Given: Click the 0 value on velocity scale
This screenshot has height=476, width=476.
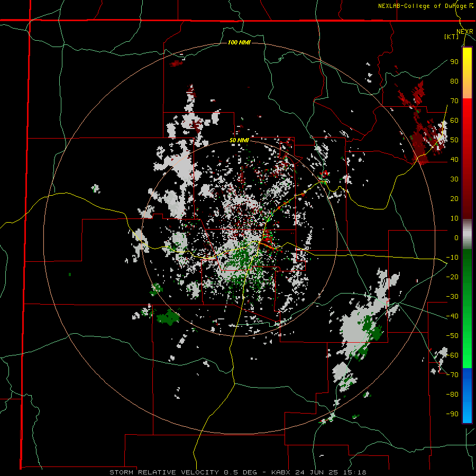Looking at the screenshot, I should coord(456,237).
